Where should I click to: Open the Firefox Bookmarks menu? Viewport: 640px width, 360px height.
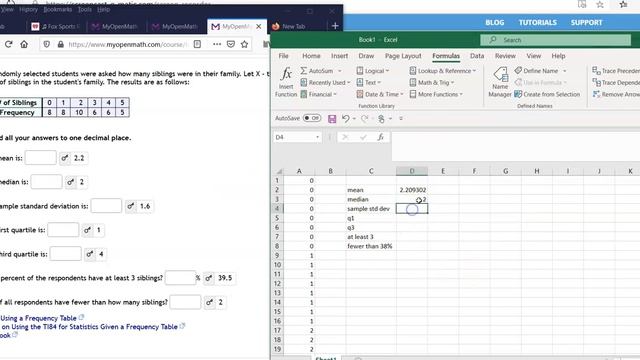pyautogui.click(x=57, y=9)
